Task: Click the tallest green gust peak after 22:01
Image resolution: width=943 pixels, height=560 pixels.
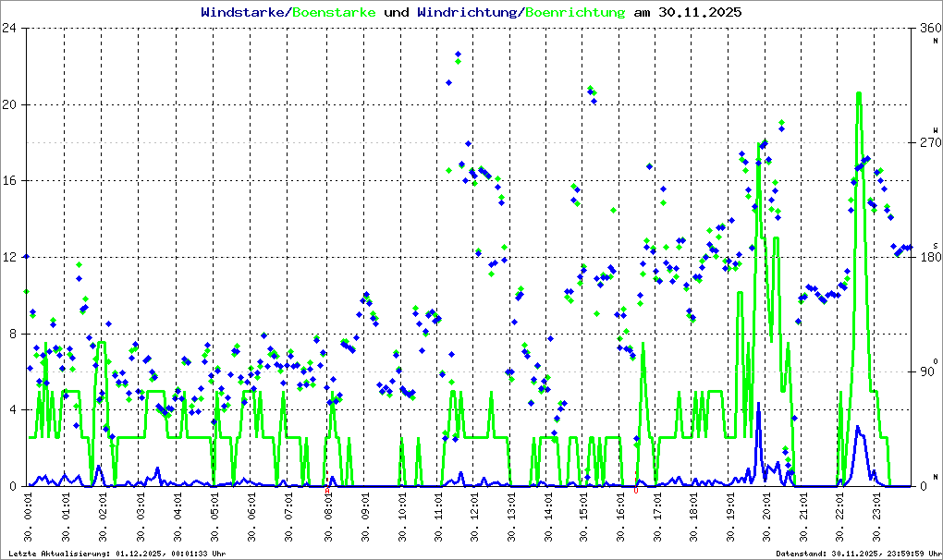Action: click(x=859, y=94)
